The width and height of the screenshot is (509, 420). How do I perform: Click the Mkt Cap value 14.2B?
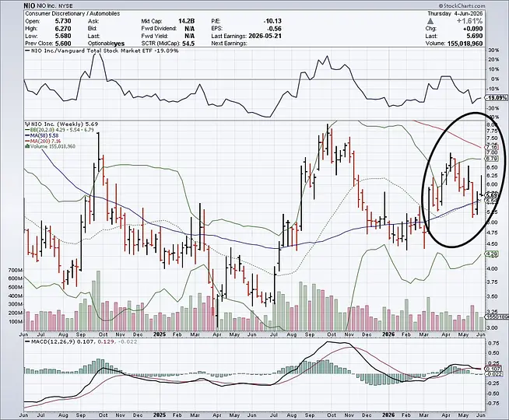tap(186, 21)
